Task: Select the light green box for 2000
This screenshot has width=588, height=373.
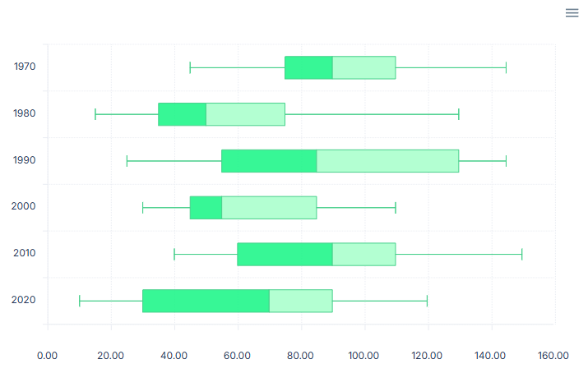Action: click(269, 208)
